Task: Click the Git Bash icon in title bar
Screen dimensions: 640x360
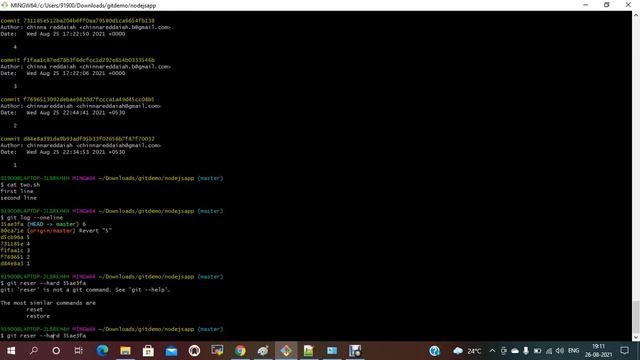Action: pyautogui.click(x=4, y=5)
